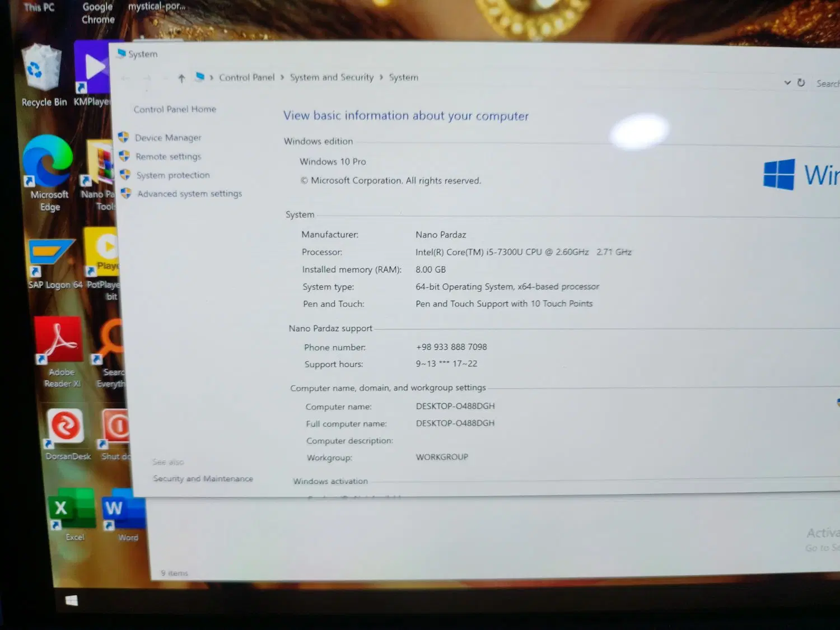
Task: Open the Excel desktop shortcut
Action: [73, 515]
